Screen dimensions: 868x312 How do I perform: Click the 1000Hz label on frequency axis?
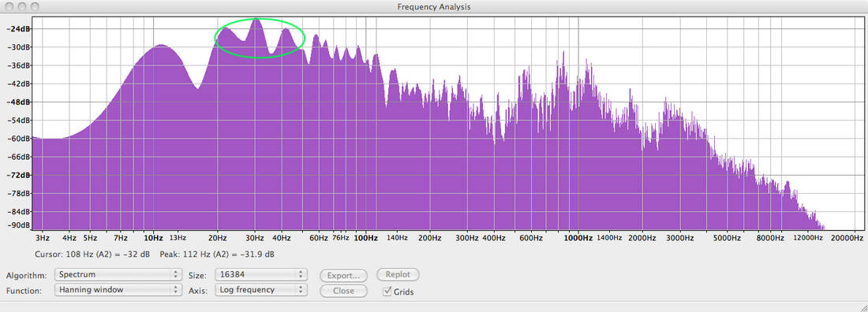(x=578, y=238)
